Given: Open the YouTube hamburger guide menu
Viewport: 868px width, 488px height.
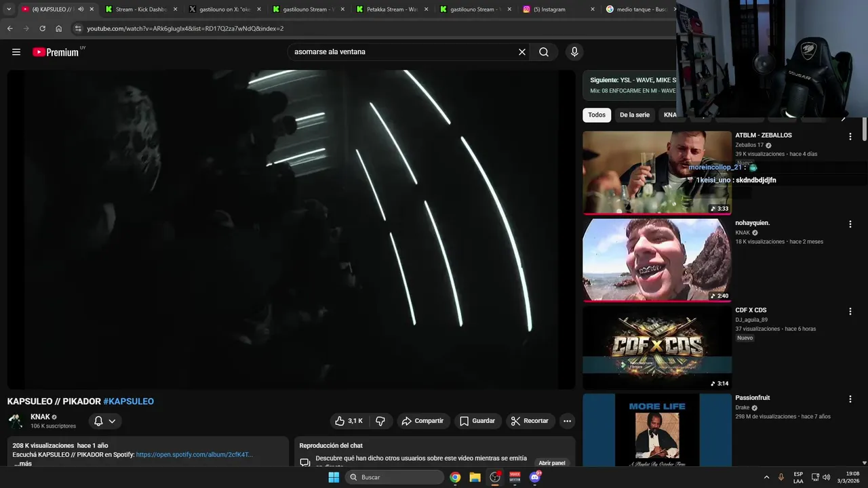Looking at the screenshot, I should (x=16, y=52).
